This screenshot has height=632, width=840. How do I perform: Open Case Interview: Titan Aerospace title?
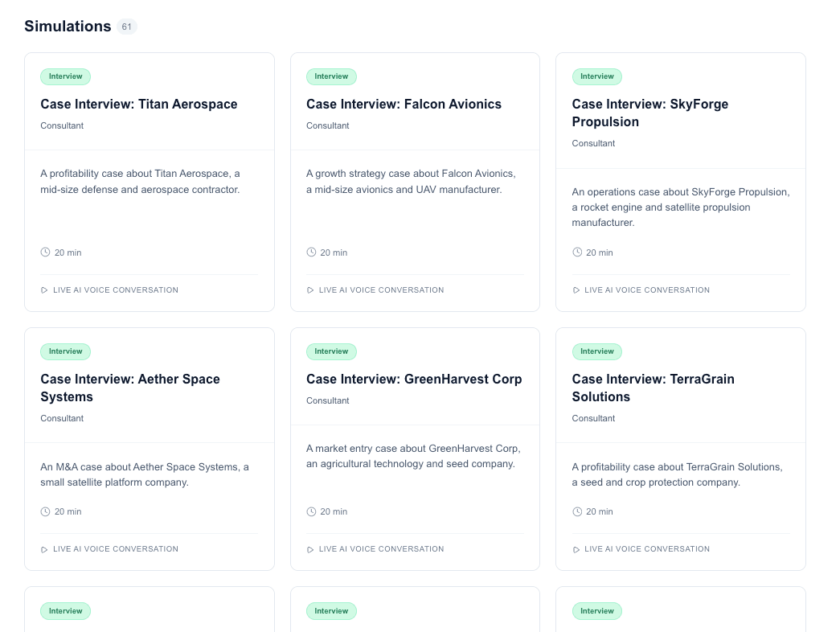[x=139, y=105]
